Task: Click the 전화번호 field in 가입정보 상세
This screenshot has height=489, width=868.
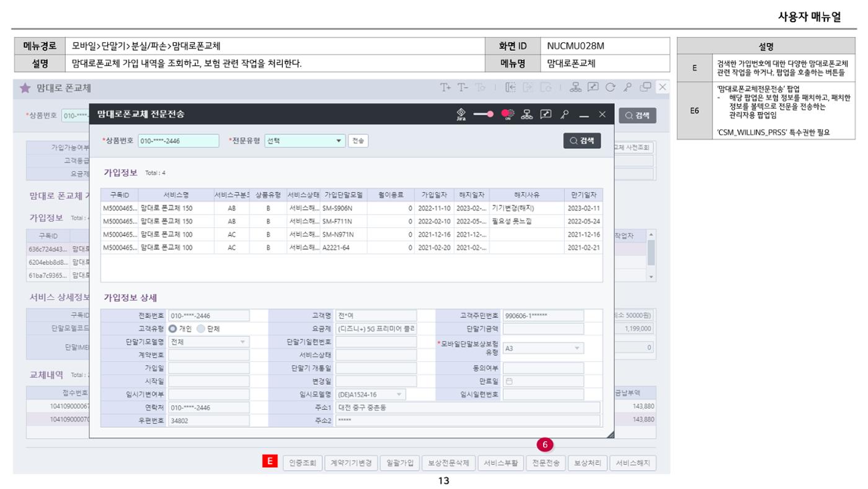Action: click(208, 315)
